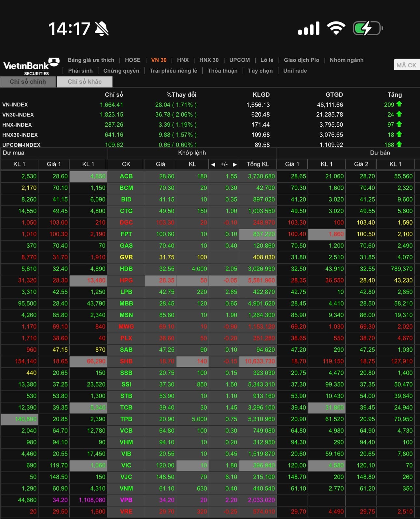
Task: Switch to Chỉ số khác tab
Action: pos(85,82)
